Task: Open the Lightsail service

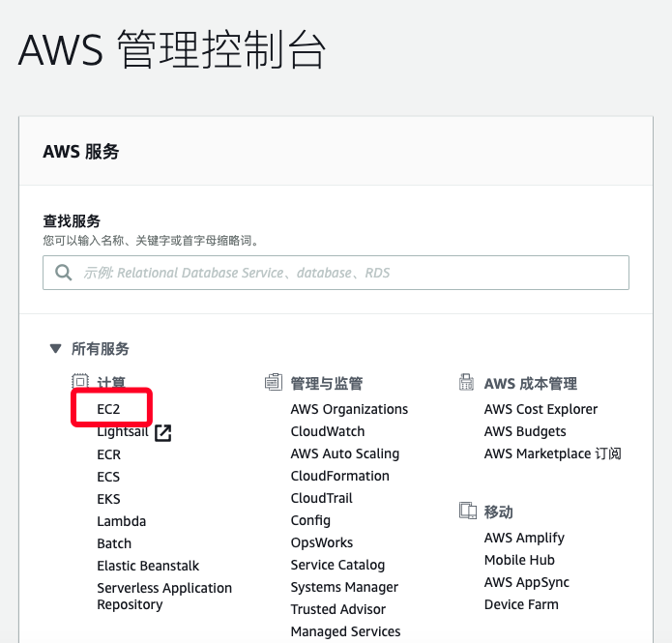Action: tap(123, 431)
